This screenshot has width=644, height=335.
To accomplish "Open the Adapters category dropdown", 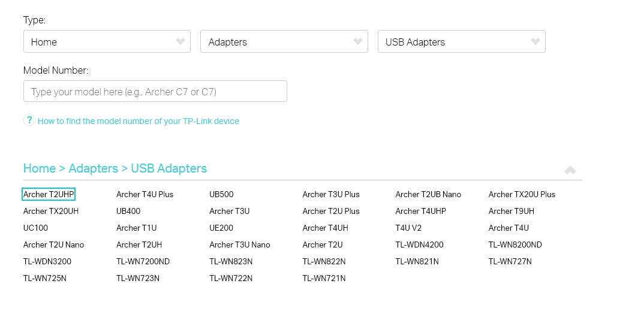I will point(284,41).
